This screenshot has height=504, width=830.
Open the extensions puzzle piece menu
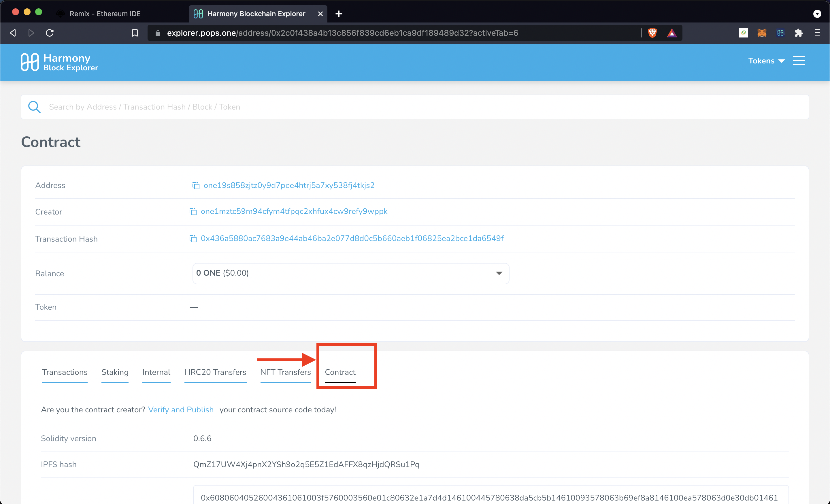click(798, 33)
